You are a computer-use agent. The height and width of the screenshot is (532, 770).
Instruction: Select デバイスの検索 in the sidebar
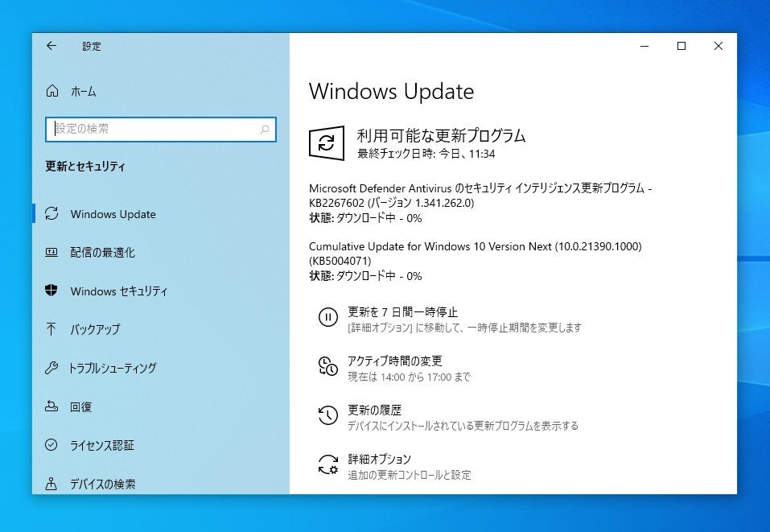103,484
